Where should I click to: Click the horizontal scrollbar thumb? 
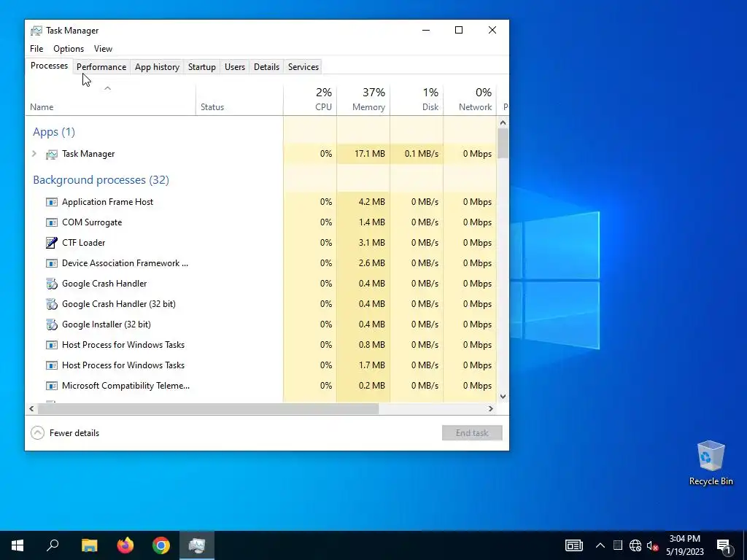[x=208, y=408]
